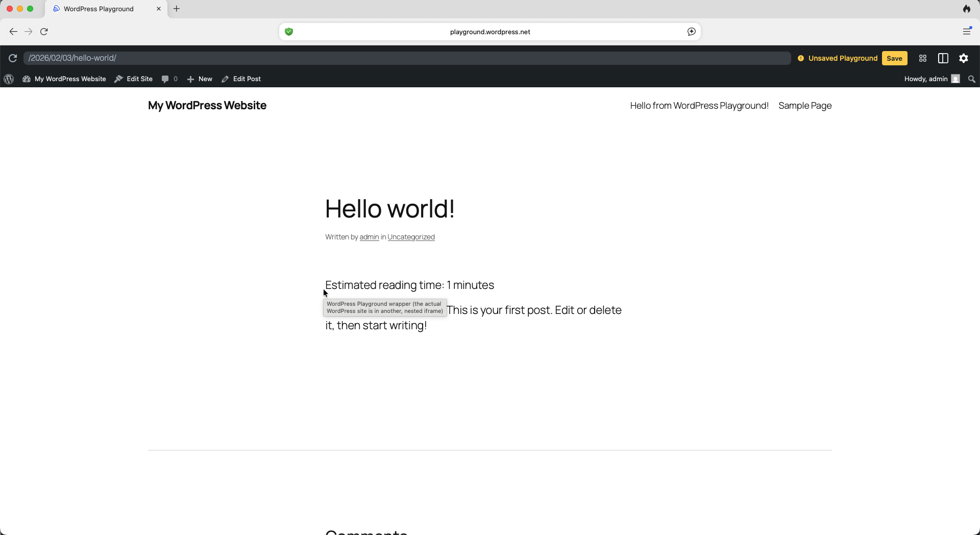This screenshot has width=980, height=535.
Task: Click the search magnifier icon near Howdy, admin
Action: click(x=971, y=79)
